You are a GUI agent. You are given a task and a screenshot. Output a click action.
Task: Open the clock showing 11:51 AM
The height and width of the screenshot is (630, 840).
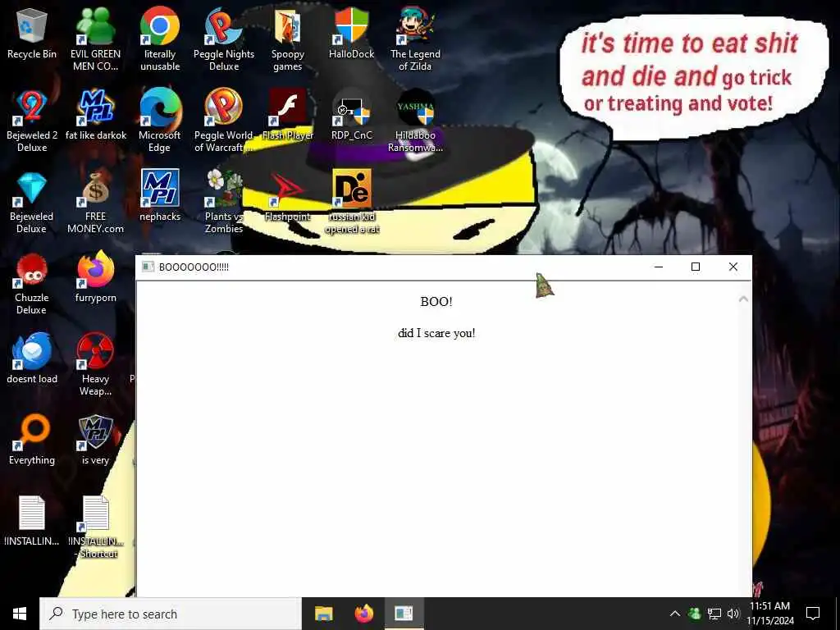click(770, 614)
